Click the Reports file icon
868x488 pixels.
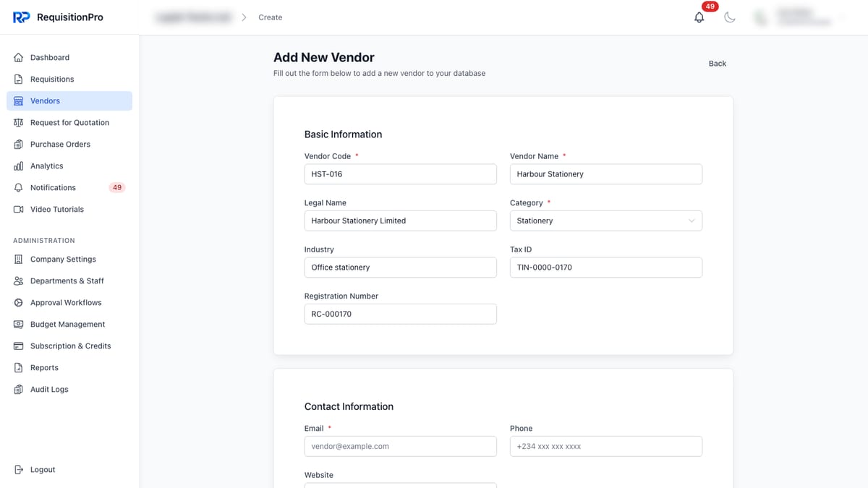19,368
